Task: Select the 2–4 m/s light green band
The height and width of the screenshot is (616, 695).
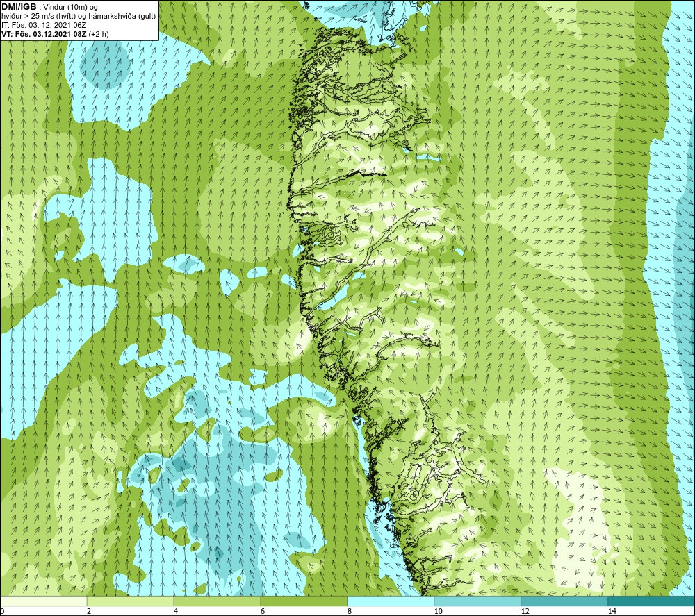Action: click(131, 601)
